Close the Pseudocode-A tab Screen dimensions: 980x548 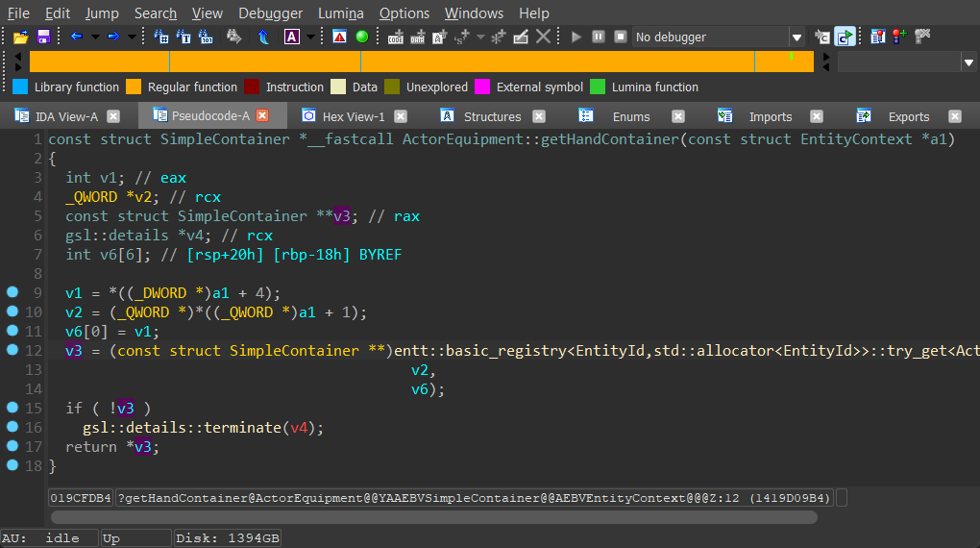(x=262, y=116)
